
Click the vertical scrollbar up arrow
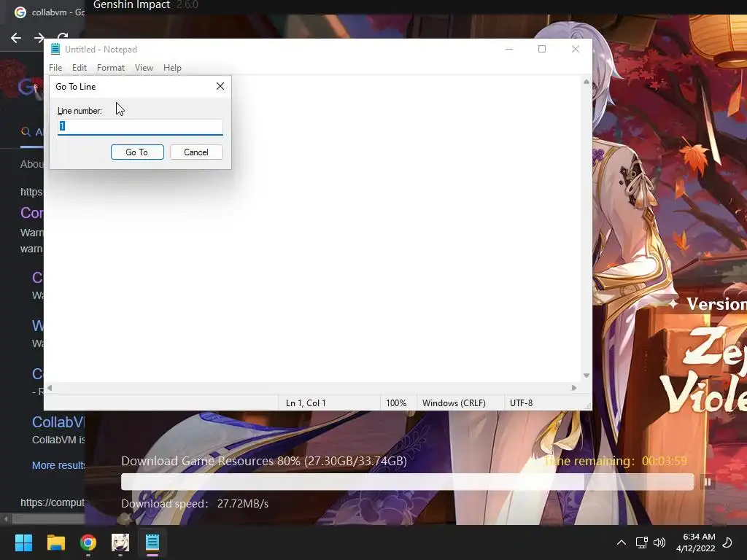coord(587,82)
